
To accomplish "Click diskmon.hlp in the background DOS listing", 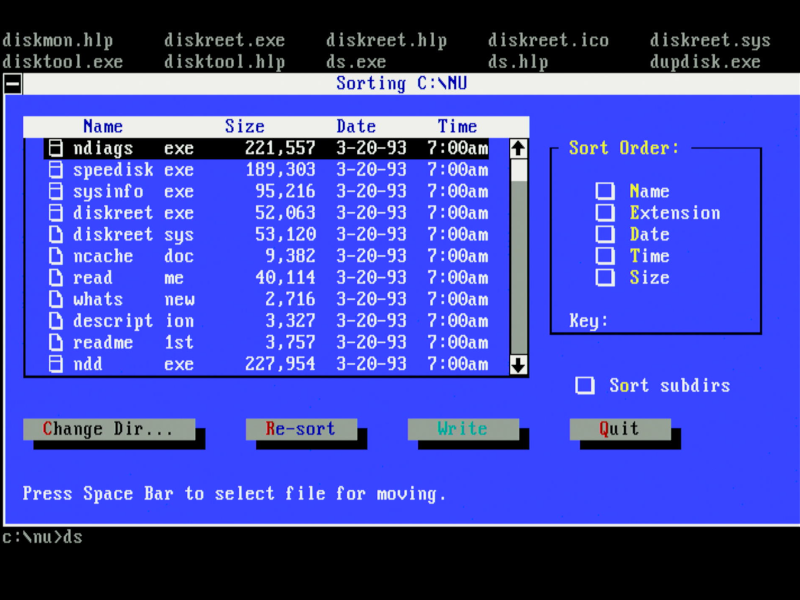I will pos(58,41).
